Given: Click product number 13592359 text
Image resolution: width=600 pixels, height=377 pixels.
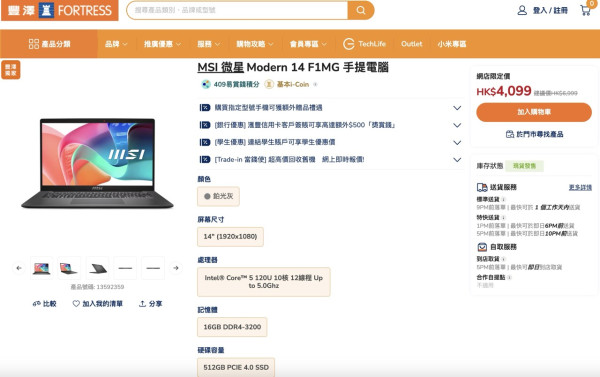Looking at the screenshot, I should coord(97,287).
